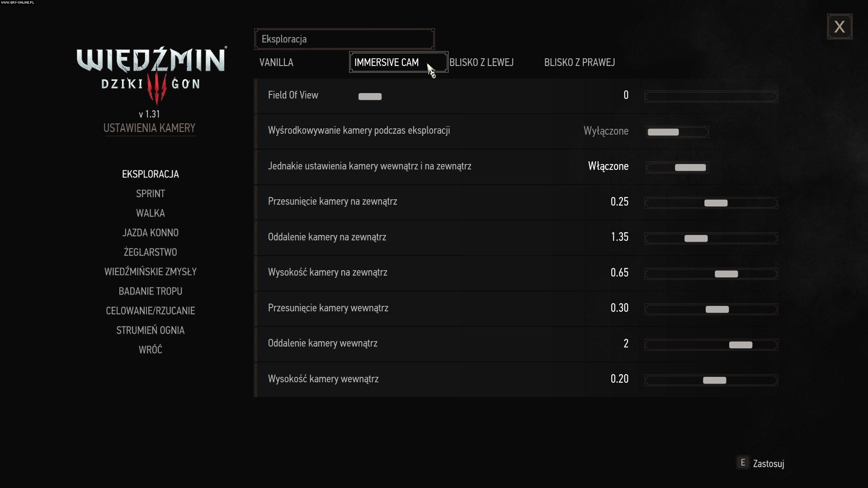Select the IMMERSIVE CAM preset tab
The width and height of the screenshot is (868, 488).
387,62
